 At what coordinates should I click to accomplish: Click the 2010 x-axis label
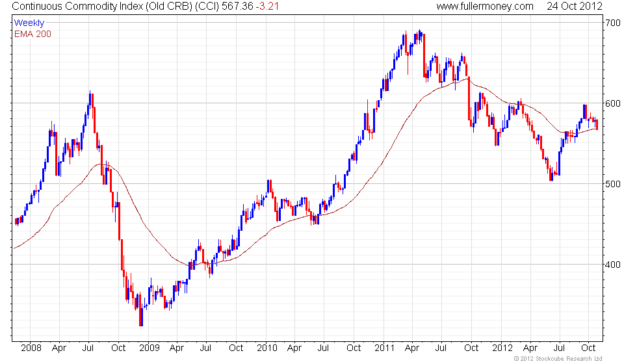click(267, 348)
